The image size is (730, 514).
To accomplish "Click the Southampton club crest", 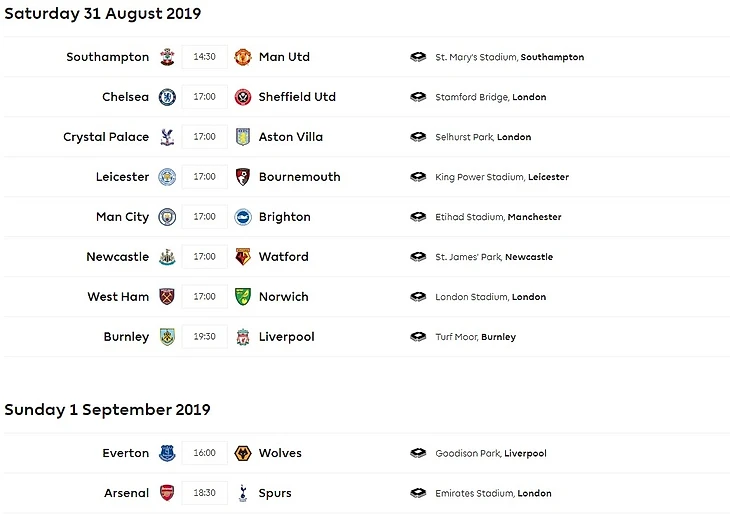I will point(167,57).
